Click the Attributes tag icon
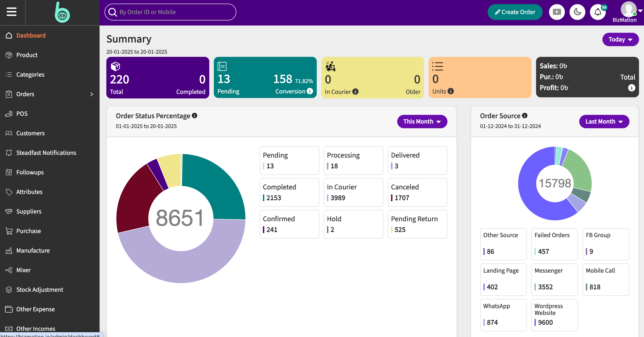 [9, 192]
